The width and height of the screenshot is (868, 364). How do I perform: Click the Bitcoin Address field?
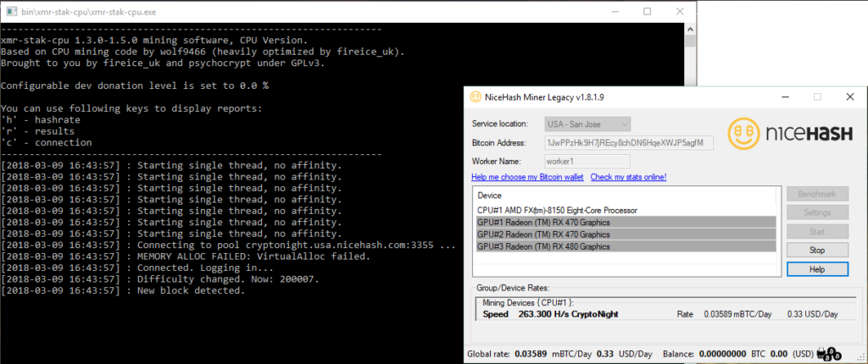click(x=629, y=143)
